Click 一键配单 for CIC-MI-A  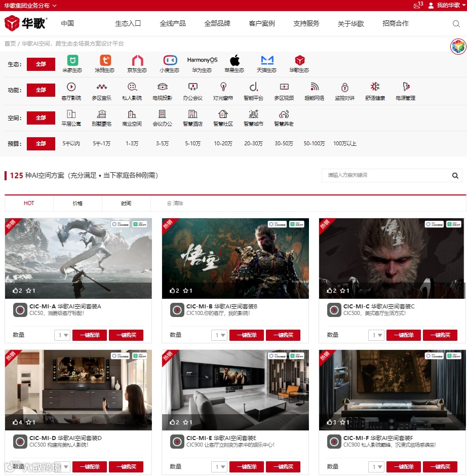90,335
